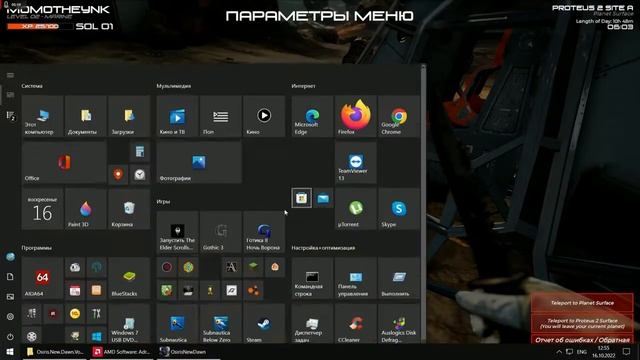Open Microsoft Store small tile
The width and height of the screenshot is (640, 360).
tap(302, 198)
